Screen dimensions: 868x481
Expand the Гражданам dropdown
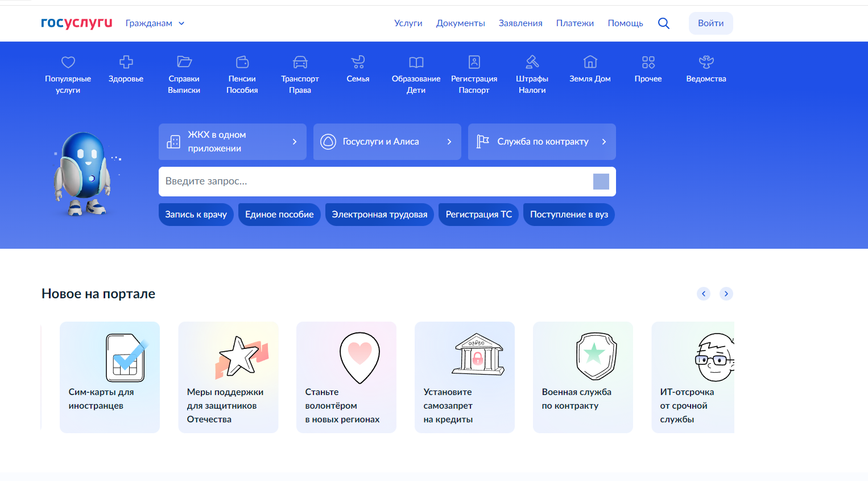coord(155,23)
